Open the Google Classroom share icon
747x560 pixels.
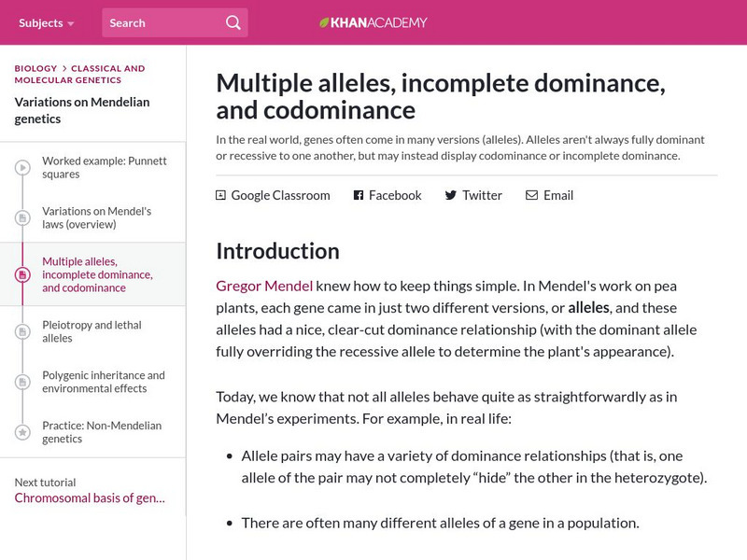click(x=220, y=195)
